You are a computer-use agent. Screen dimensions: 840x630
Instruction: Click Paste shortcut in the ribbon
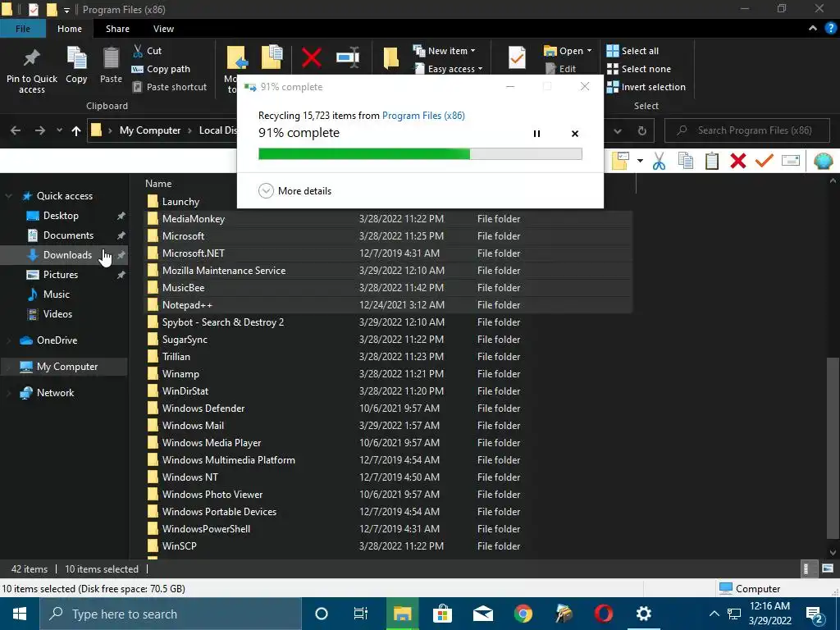point(170,87)
